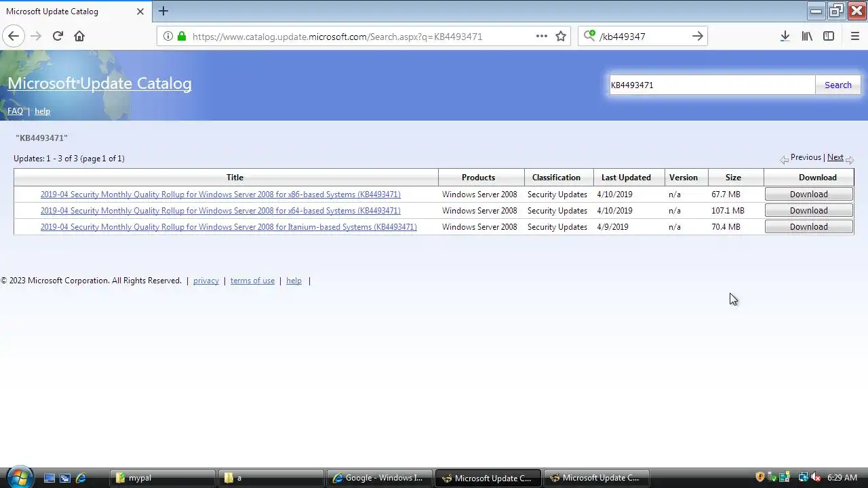This screenshot has height=488, width=868.
Task: Open the browser hamburger menu
Action: [854, 36]
